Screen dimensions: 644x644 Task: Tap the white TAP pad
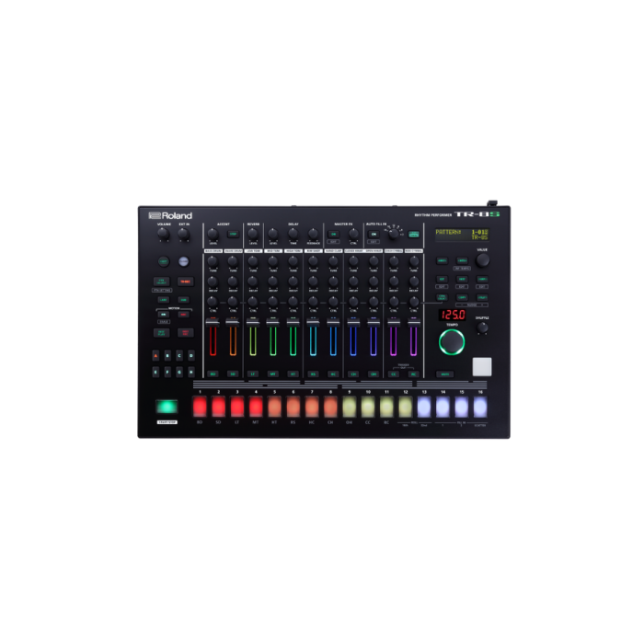pyautogui.click(x=482, y=367)
